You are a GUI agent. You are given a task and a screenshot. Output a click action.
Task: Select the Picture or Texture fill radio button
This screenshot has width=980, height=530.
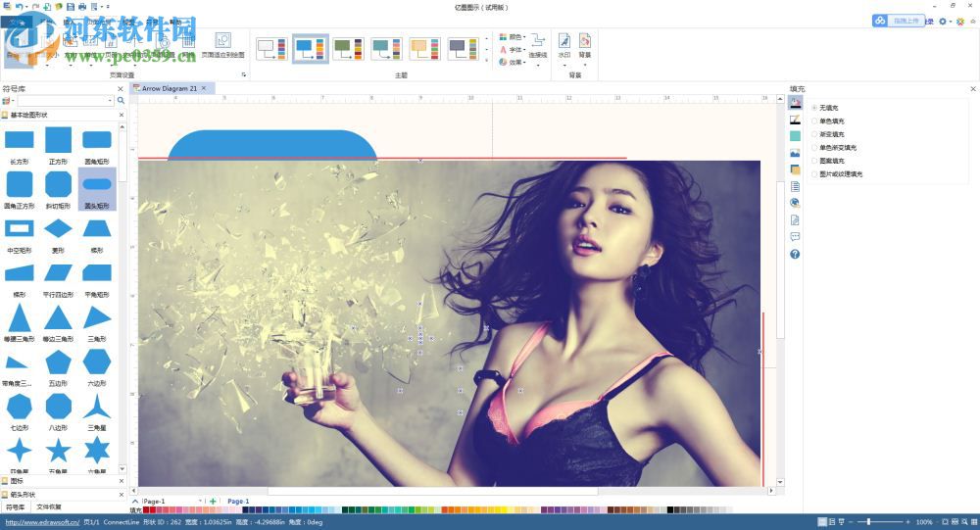pos(814,173)
